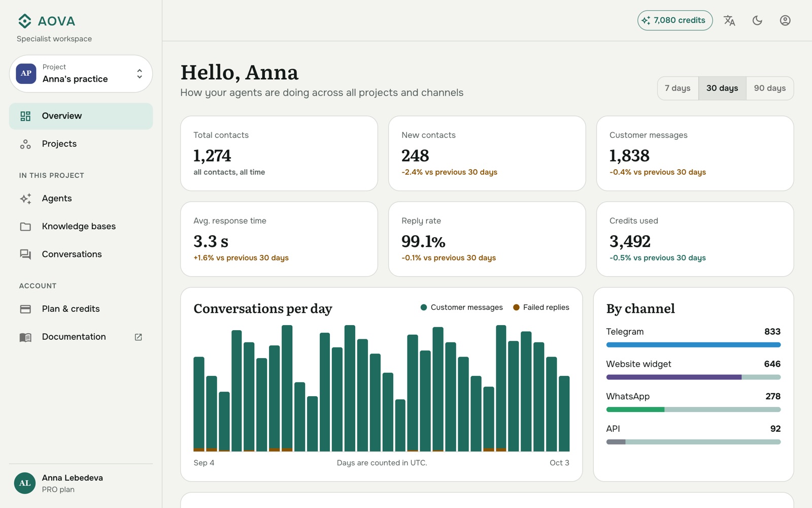Open Plan & credits page

point(81,309)
